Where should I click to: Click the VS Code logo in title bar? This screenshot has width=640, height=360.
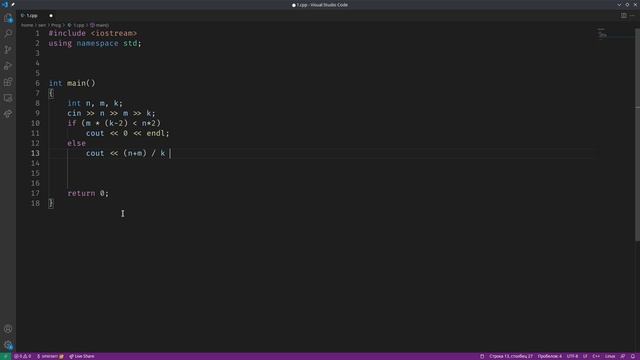point(5,4)
